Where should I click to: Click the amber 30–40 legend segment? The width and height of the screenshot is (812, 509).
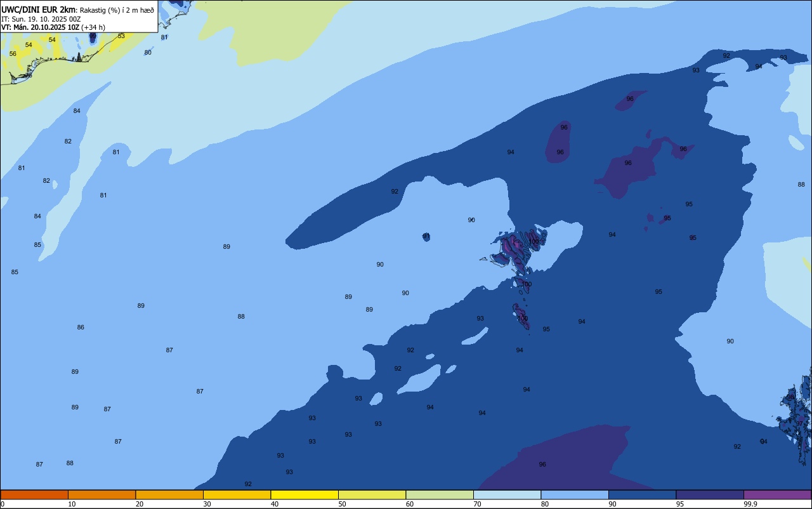point(237,494)
